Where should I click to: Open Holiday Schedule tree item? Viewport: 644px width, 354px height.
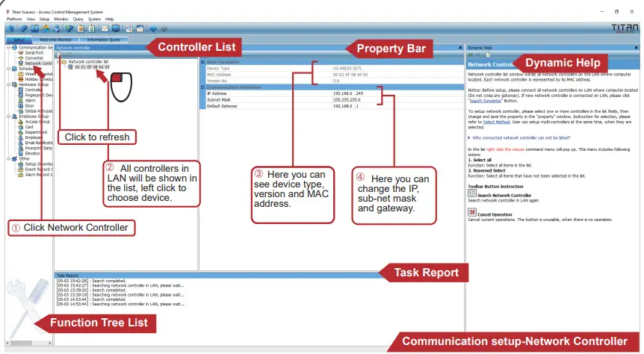[x=35, y=79]
